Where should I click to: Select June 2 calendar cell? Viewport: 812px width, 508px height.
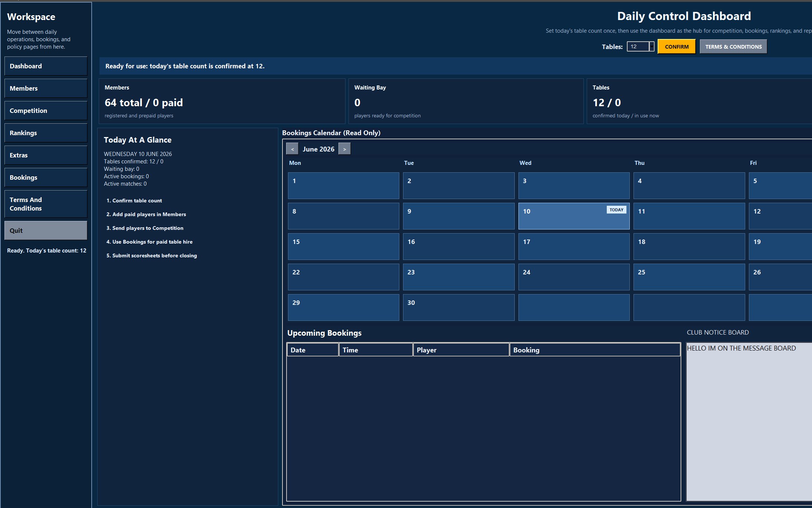[459, 186]
